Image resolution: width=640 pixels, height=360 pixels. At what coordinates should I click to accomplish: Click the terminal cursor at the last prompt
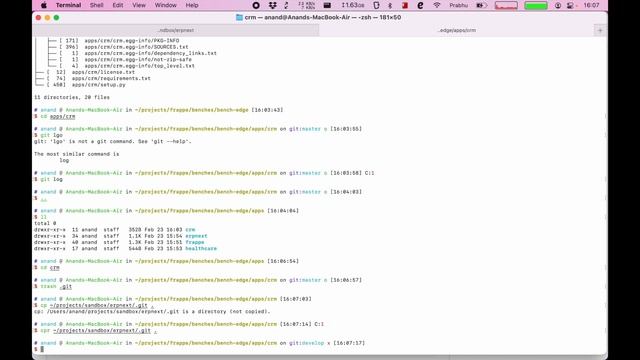tap(42, 349)
